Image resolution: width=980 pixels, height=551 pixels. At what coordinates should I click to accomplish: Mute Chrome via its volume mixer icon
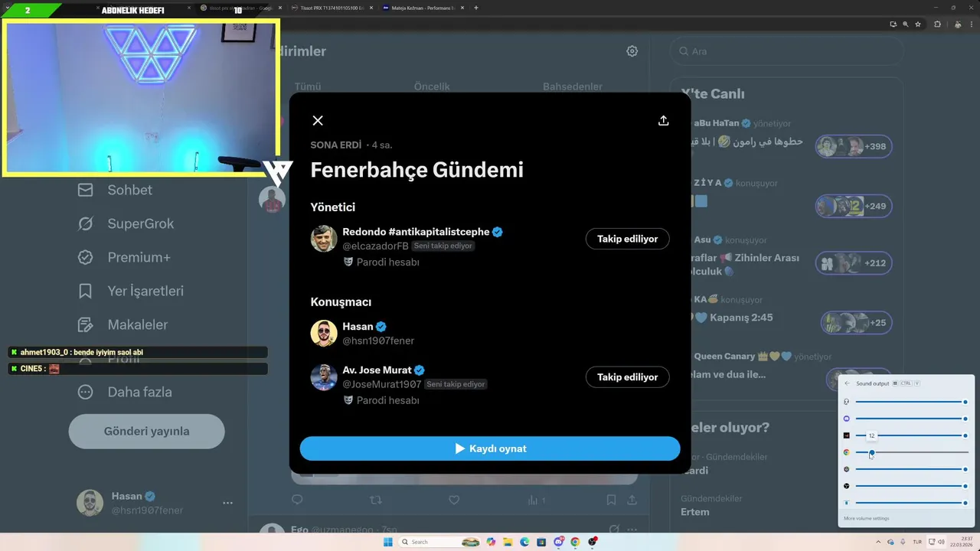[846, 452]
